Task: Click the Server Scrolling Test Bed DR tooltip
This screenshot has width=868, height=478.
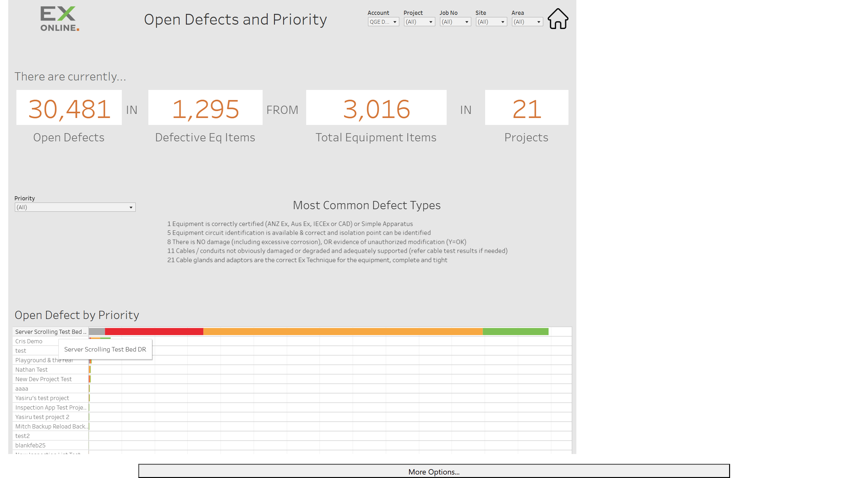Action: pos(105,349)
